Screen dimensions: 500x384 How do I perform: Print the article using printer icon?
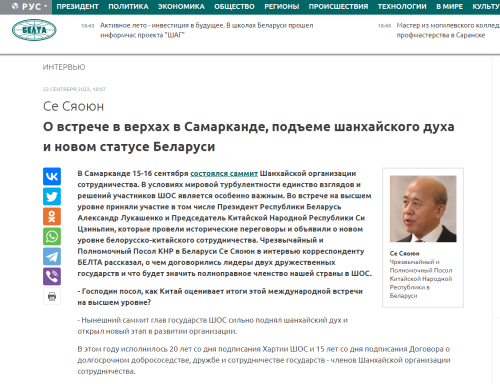point(52,296)
